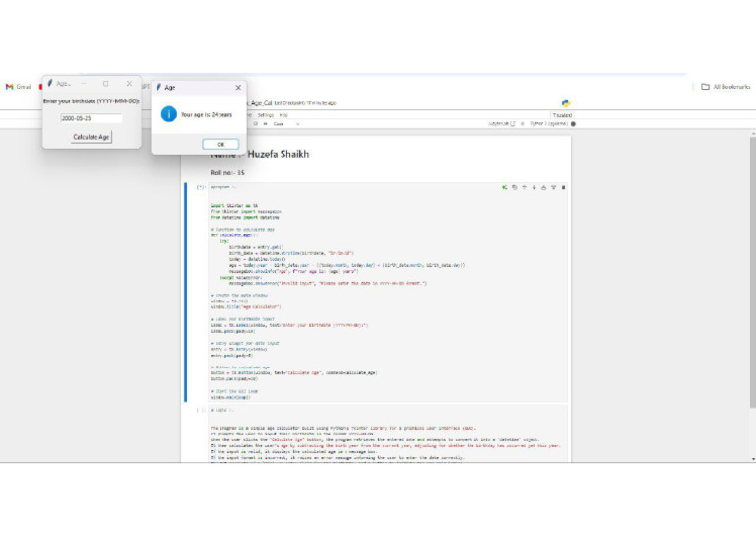Click the Python logo icon
The width and height of the screenshot is (756, 535).
(x=567, y=101)
